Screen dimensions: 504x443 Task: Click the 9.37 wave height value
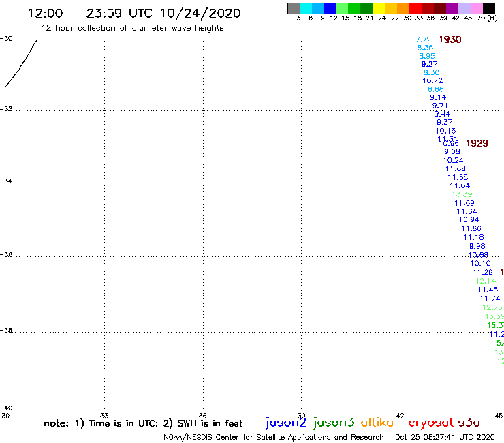pos(445,122)
